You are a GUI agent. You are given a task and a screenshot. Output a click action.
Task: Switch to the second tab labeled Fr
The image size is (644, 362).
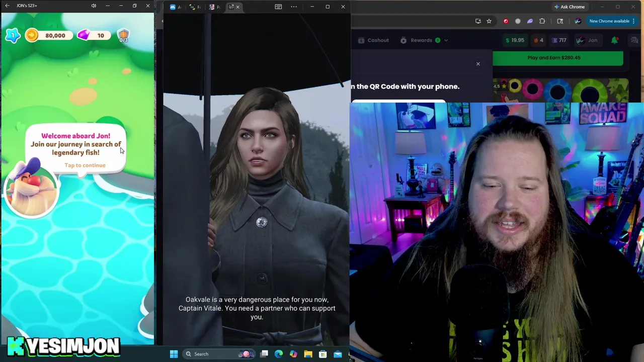[195, 7]
